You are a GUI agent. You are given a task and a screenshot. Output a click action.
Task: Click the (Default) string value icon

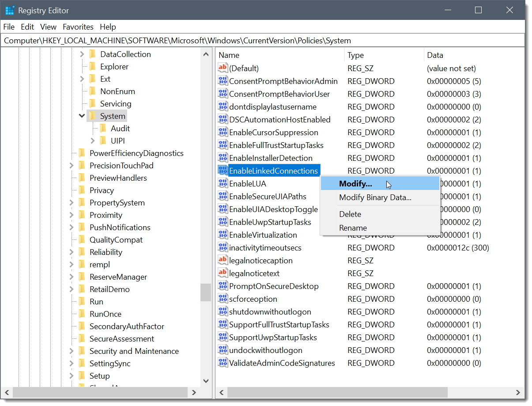coord(223,68)
